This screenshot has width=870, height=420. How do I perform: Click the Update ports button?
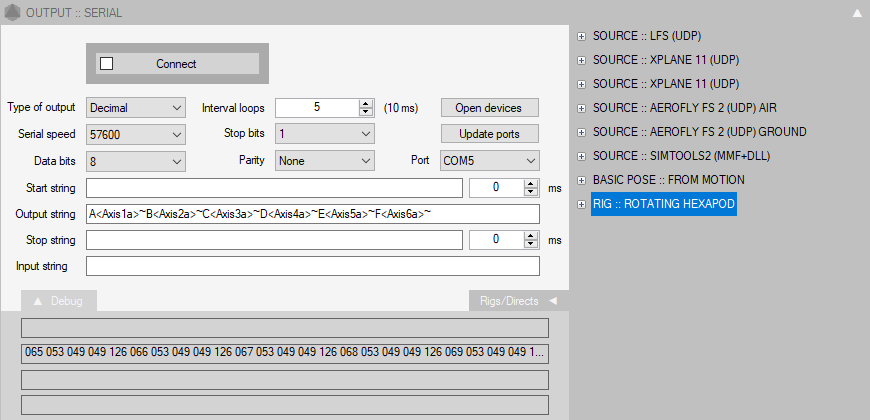pyautogui.click(x=489, y=134)
